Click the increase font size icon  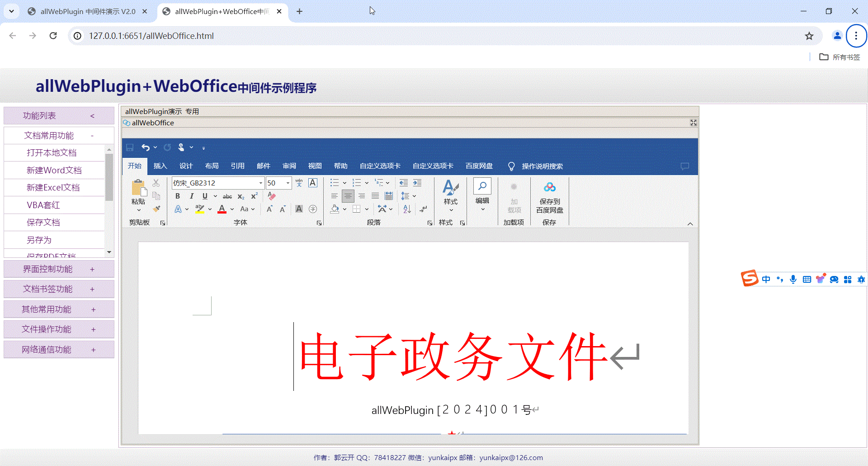tap(269, 209)
